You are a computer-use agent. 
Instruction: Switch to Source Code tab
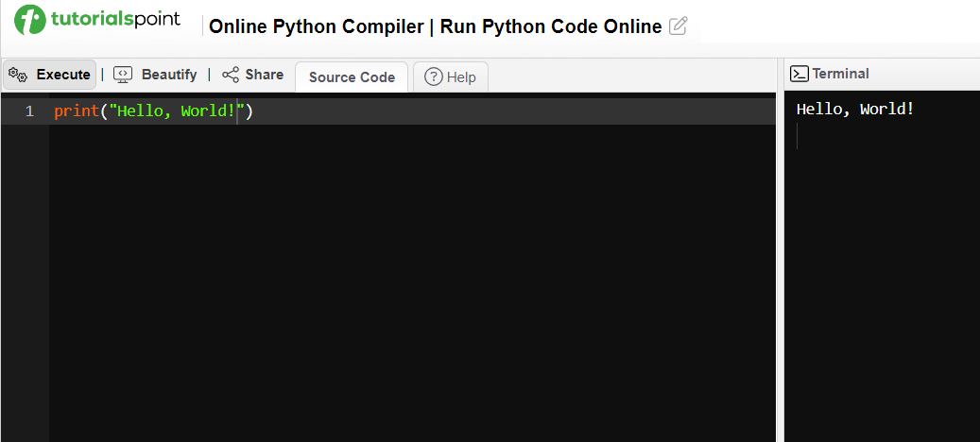click(352, 77)
